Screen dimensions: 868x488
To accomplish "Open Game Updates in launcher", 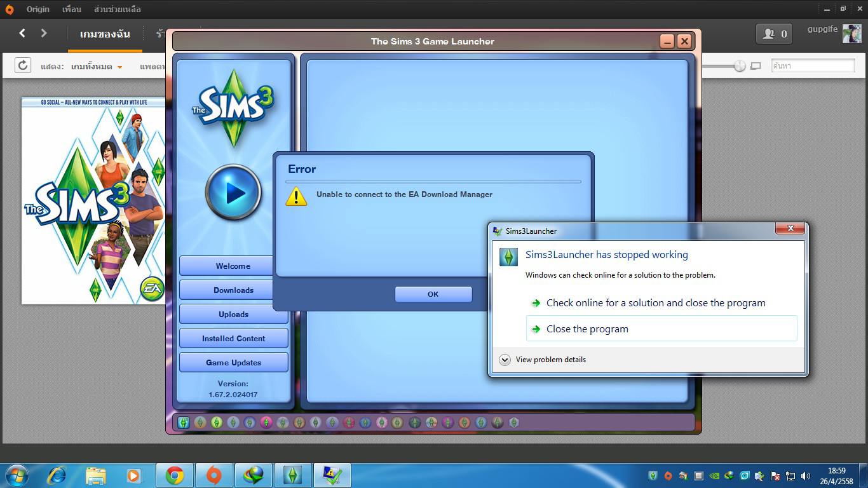I will (x=233, y=363).
